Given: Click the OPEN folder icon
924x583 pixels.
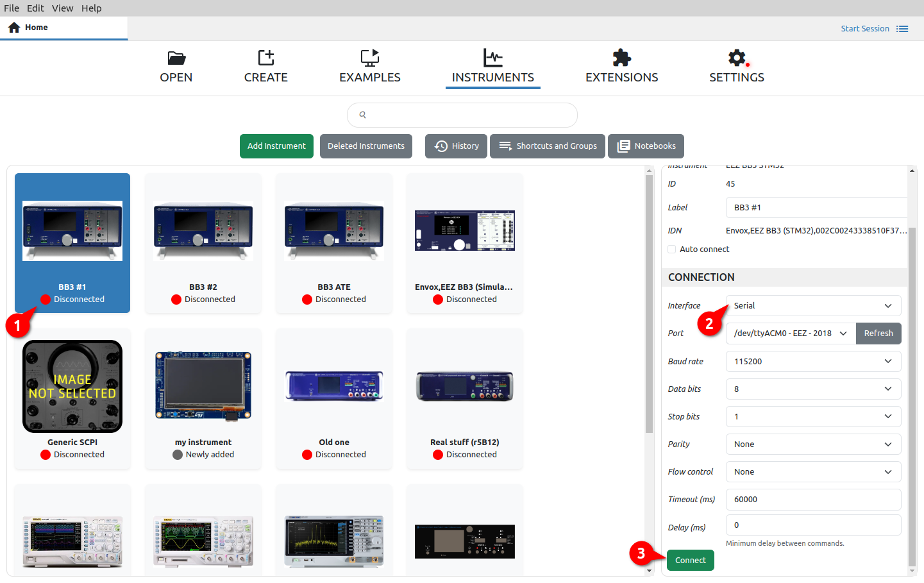Looking at the screenshot, I should [x=176, y=58].
